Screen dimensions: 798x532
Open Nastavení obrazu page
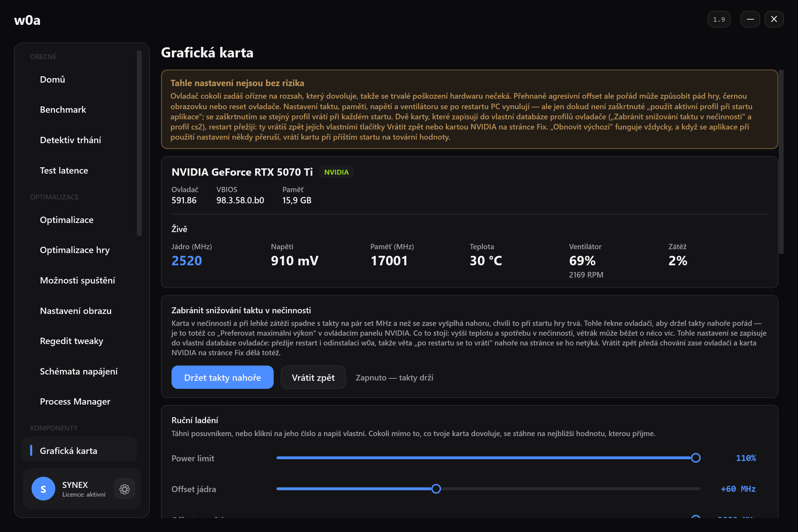tap(79, 311)
